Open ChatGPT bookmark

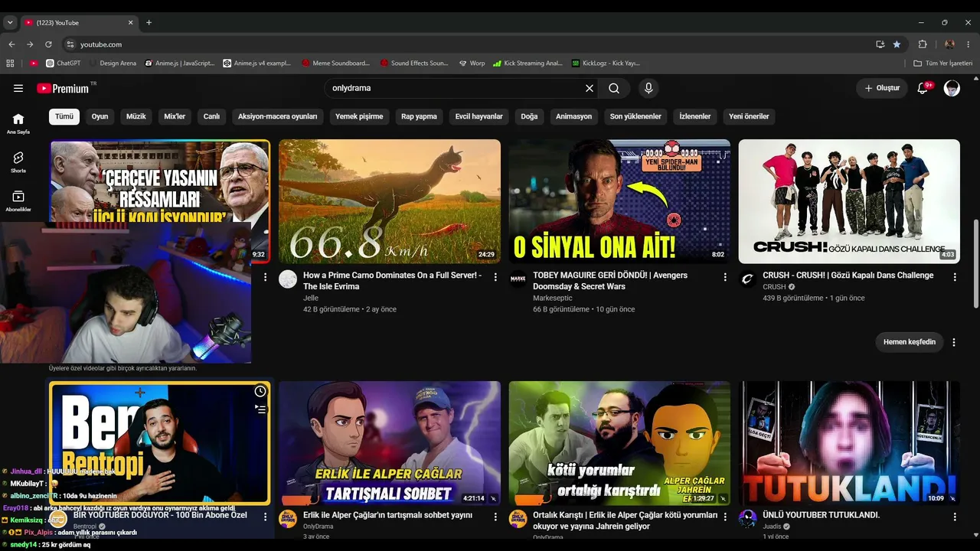click(64, 64)
